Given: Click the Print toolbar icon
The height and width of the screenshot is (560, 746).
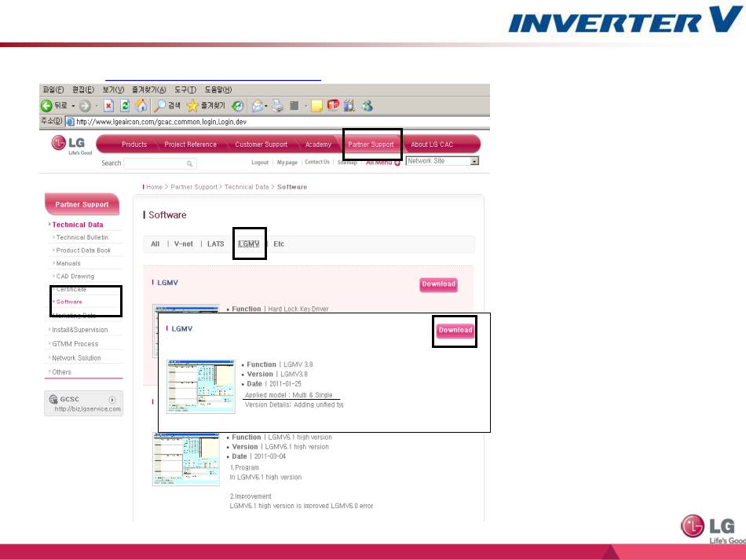Looking at the screenshot, I should pos(278,105).
